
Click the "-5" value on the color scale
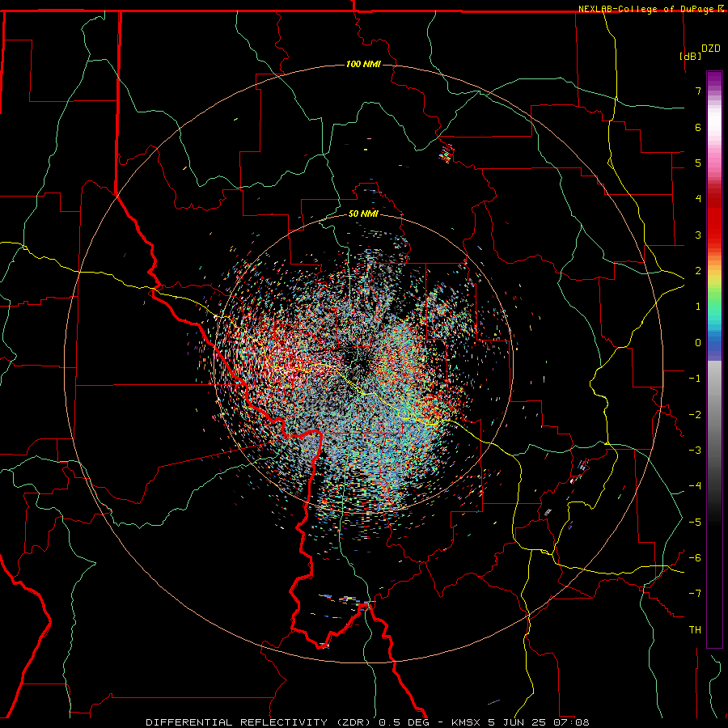tap(695, 523)
